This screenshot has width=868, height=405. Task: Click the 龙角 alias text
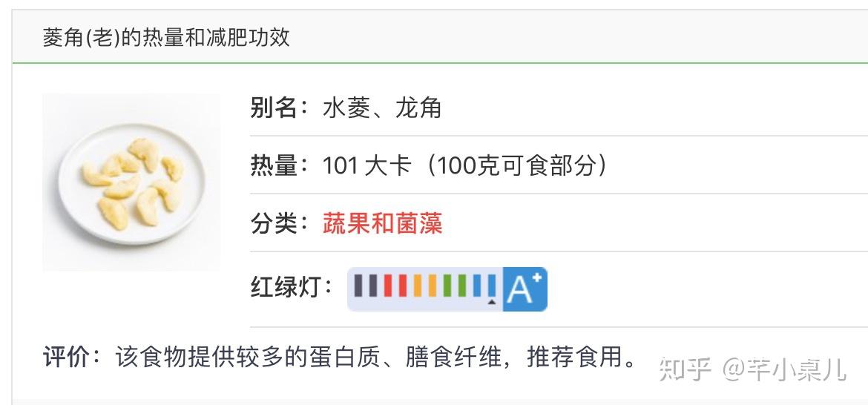click(x=418, y=108)
